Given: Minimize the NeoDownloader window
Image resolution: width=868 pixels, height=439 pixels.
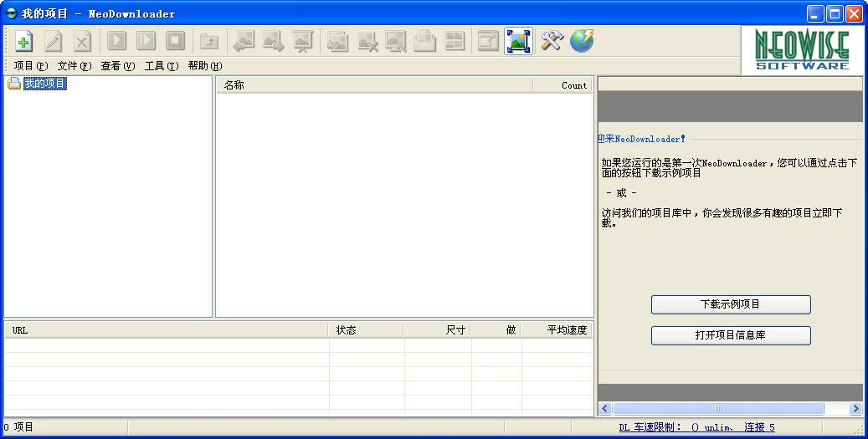Looking at the screenshot, I should pyautogui.click(x=815, y=14).
